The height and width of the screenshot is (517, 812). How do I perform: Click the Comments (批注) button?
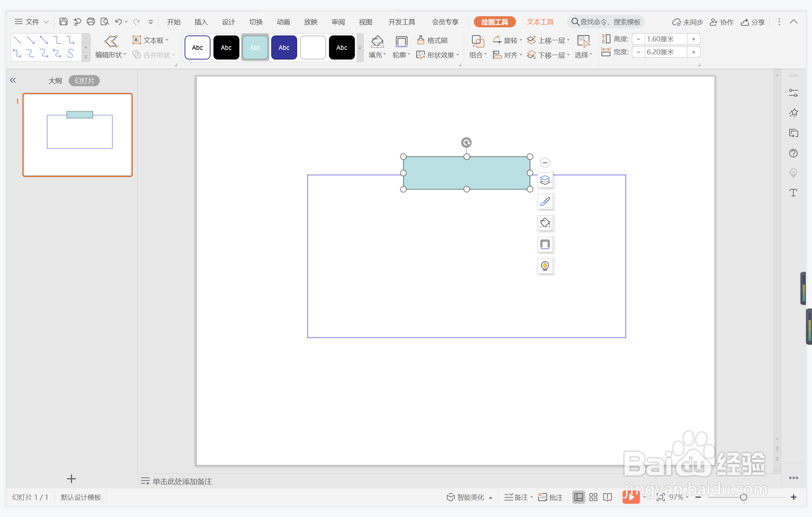click(551, 497)
